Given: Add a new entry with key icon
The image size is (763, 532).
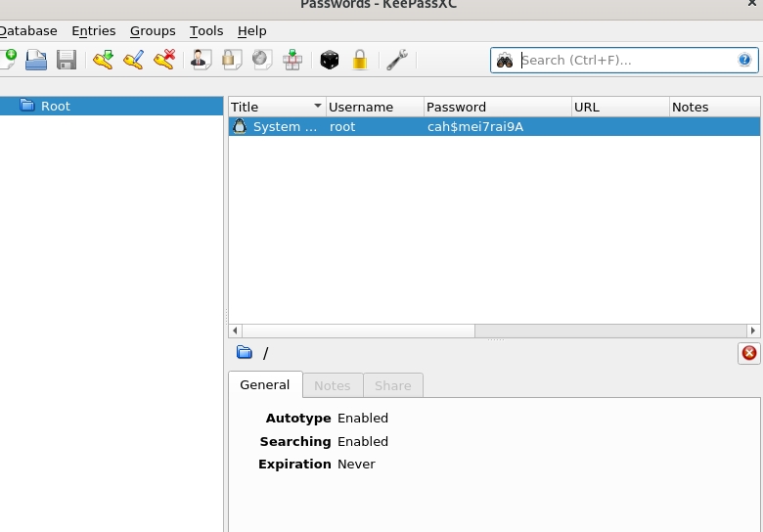Looking at the screenshot, I should click(x=103, y=60).
